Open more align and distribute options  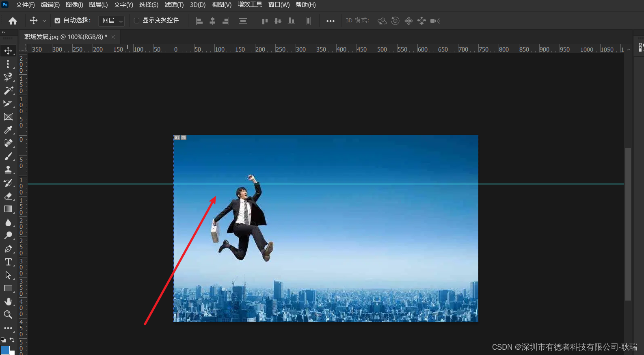331,21
